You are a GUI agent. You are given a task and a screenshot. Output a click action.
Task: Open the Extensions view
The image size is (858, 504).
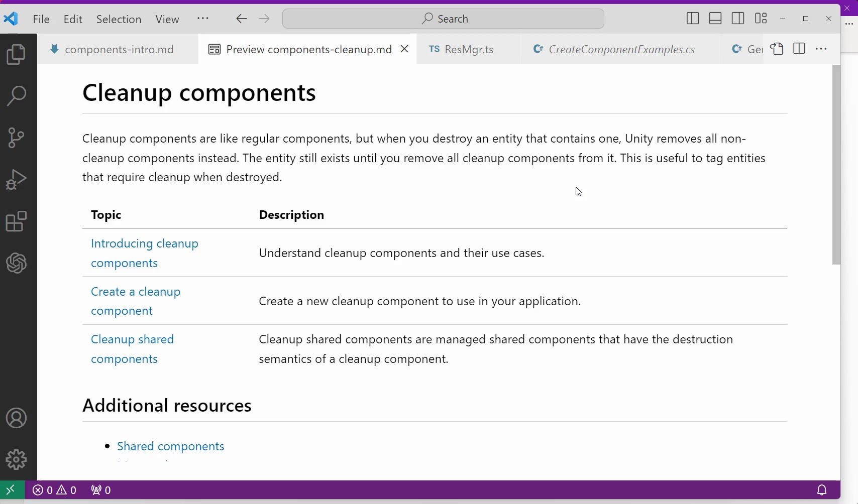coord(17,221)
